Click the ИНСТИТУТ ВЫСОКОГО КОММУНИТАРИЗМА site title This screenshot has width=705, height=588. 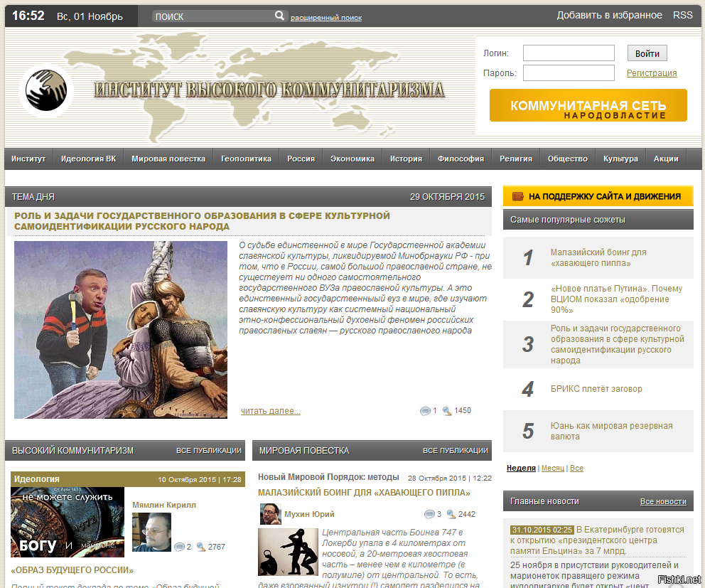[x=269, y=90]
